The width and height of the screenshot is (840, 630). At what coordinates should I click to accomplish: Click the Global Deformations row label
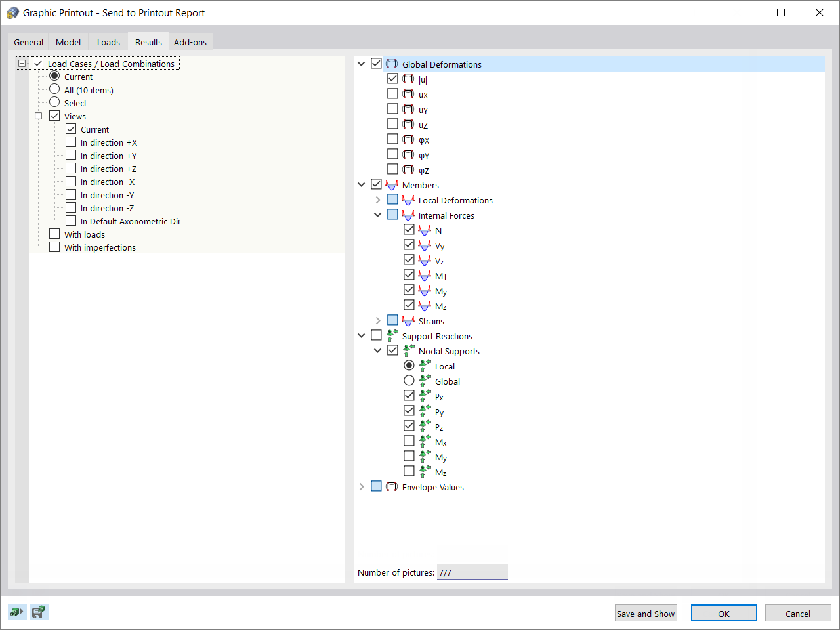pyautogui.click(x=442, y=64)
